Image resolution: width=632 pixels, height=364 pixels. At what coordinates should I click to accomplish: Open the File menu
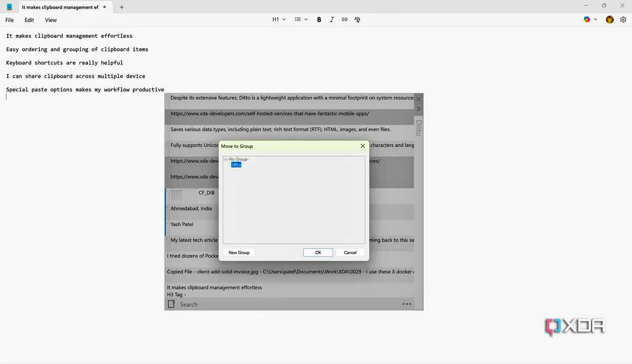point(9,20)
